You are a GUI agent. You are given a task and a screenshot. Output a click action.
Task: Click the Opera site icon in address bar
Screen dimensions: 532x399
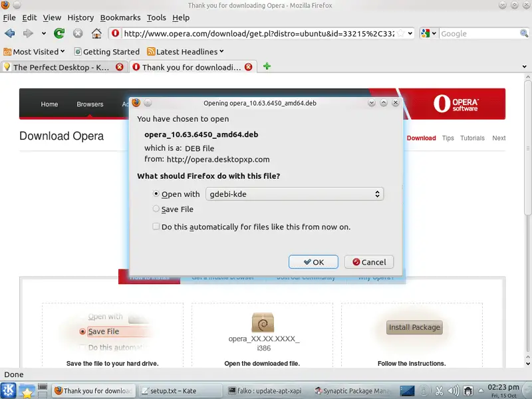(115, 33)
